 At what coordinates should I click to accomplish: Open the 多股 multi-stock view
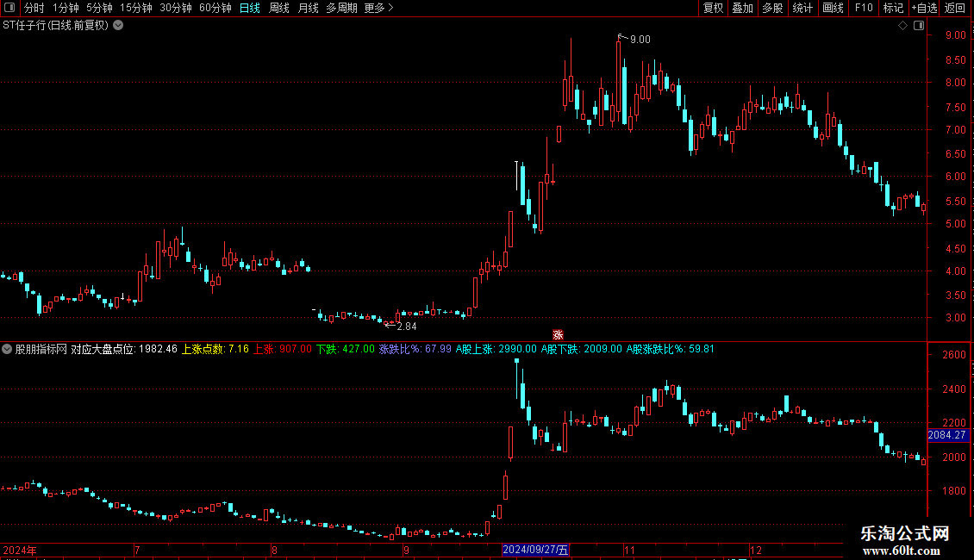click(x=772, y=8)
